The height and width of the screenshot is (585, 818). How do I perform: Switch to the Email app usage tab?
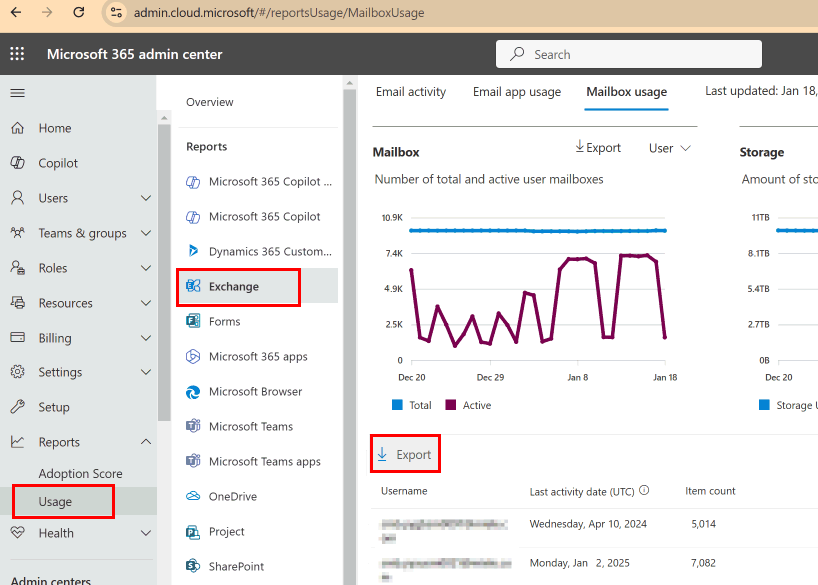pos(516,92)
